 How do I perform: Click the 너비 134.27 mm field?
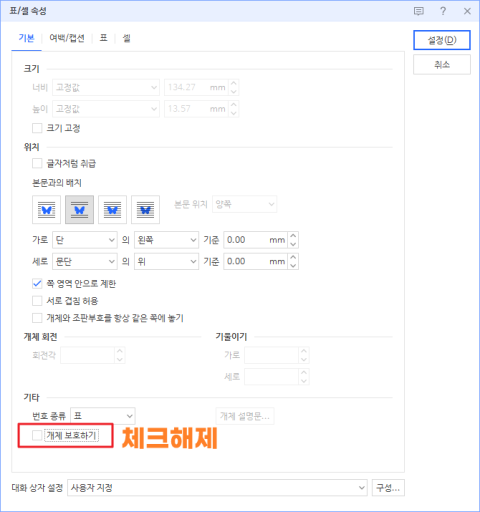pos(196,88)
